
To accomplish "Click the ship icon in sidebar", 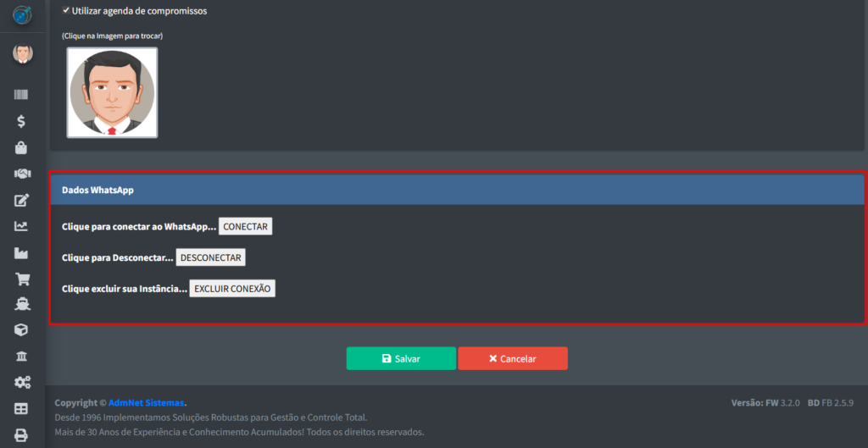I will point(22,304).
